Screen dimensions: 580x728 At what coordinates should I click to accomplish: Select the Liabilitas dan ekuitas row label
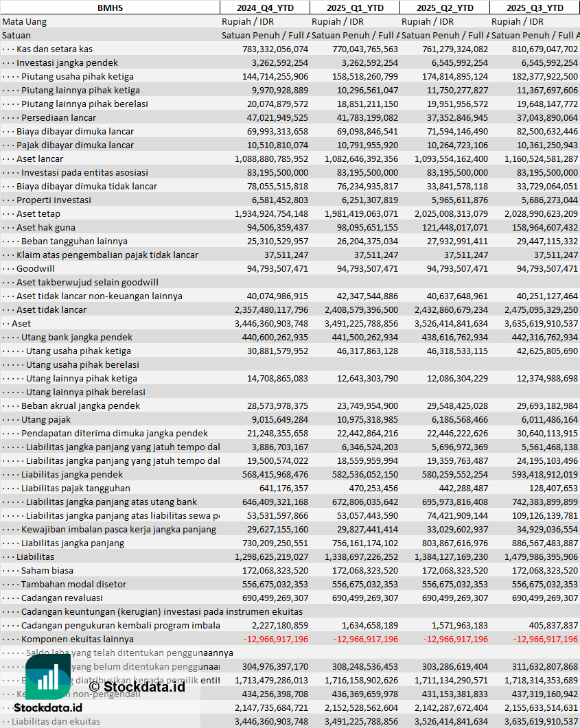(x=56, y=721)
